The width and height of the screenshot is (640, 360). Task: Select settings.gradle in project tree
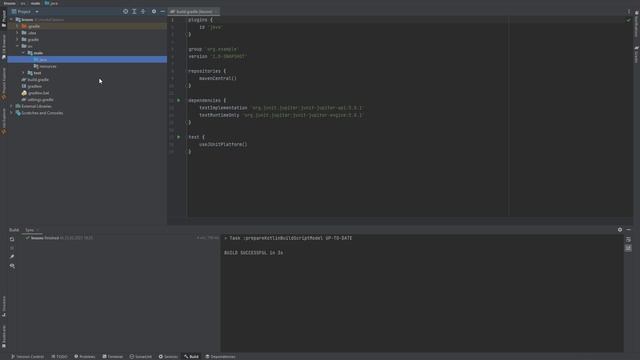87,100
